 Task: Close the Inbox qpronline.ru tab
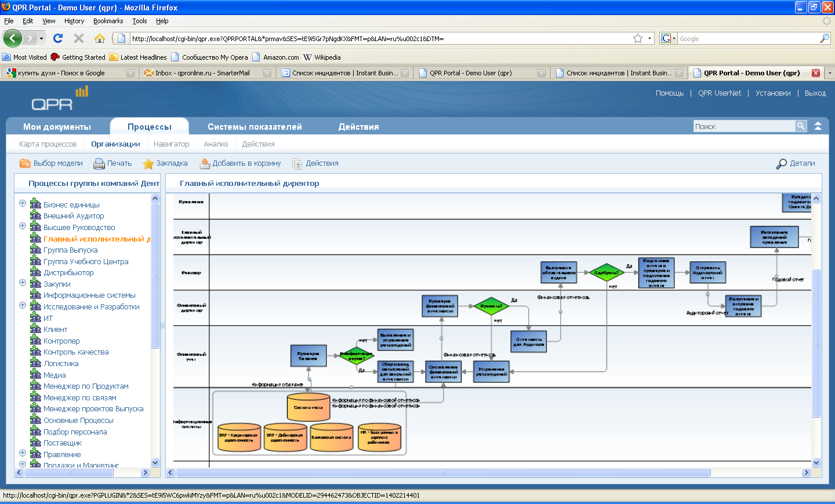point(267,73)
